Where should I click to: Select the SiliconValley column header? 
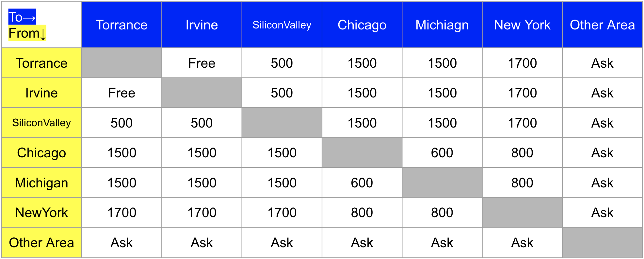pos(282,25)
